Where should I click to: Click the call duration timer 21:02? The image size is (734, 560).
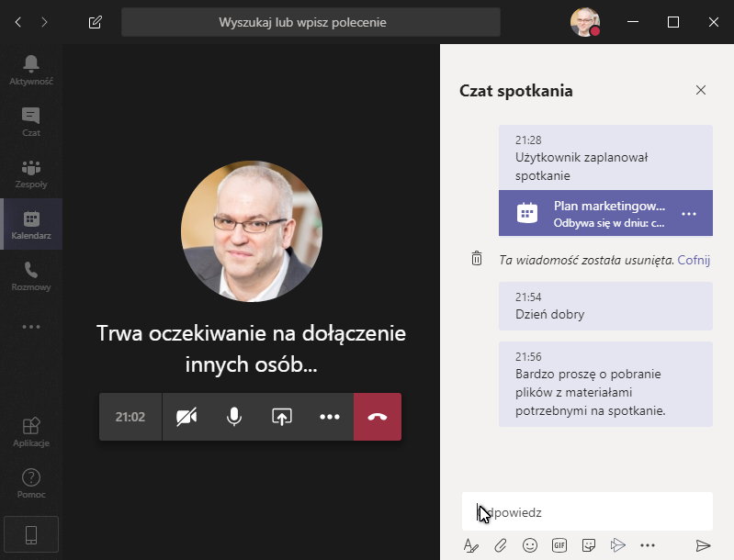pyautogui.click(x=130, y=417)
